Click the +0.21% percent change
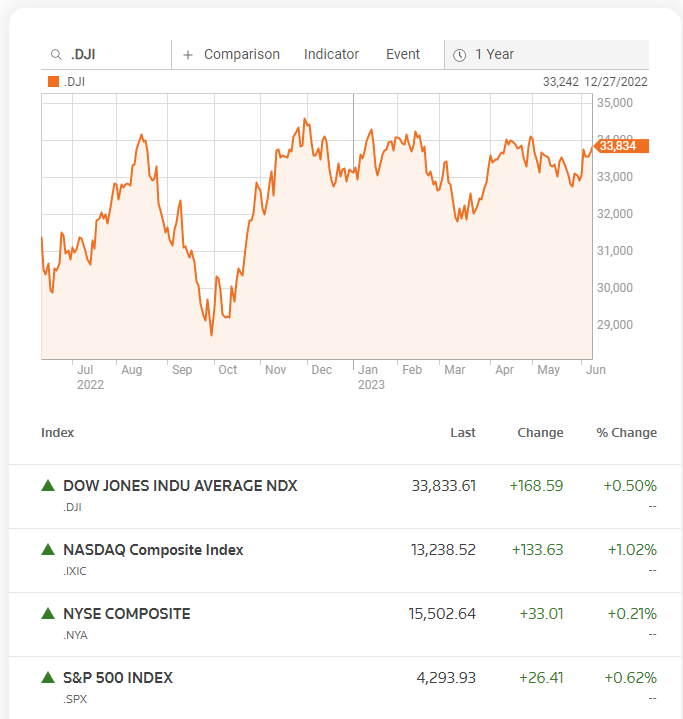 tap(632, 614)
